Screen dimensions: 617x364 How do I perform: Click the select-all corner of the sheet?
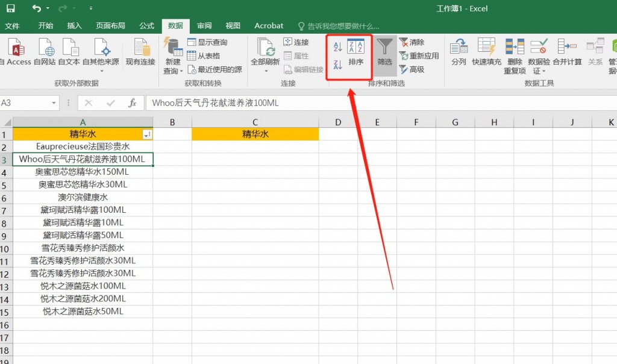(x=6, y=122)
